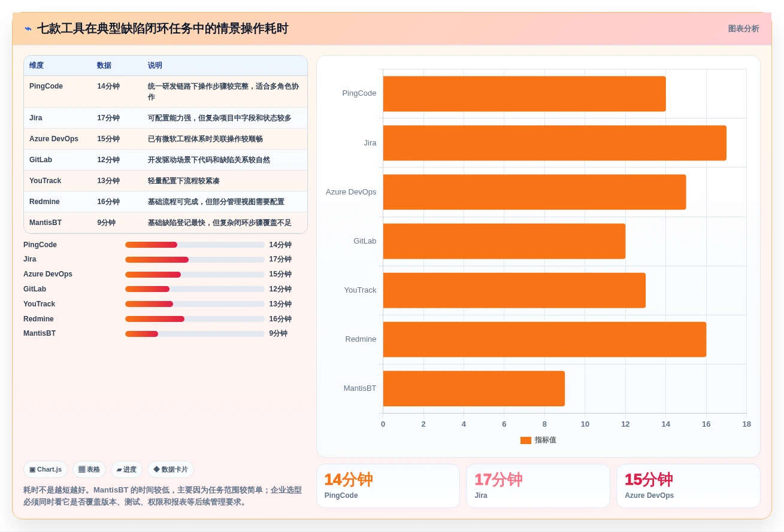Click the description 轻量配置下流程较紧凑

[184, 181]
